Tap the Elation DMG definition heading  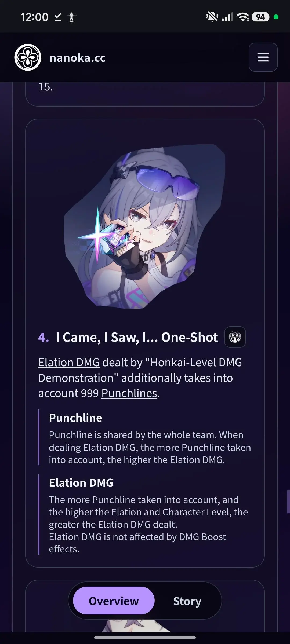point(81,483)
